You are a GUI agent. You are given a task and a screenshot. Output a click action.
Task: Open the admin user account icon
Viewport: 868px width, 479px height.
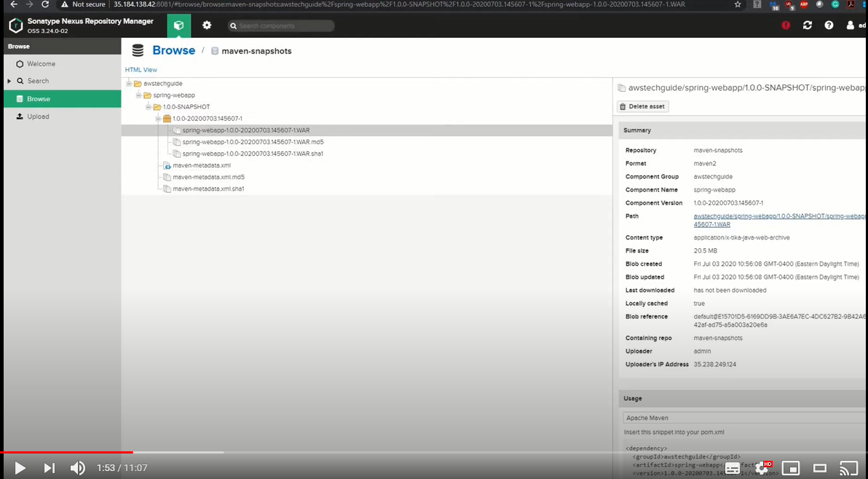pos(851,25)
